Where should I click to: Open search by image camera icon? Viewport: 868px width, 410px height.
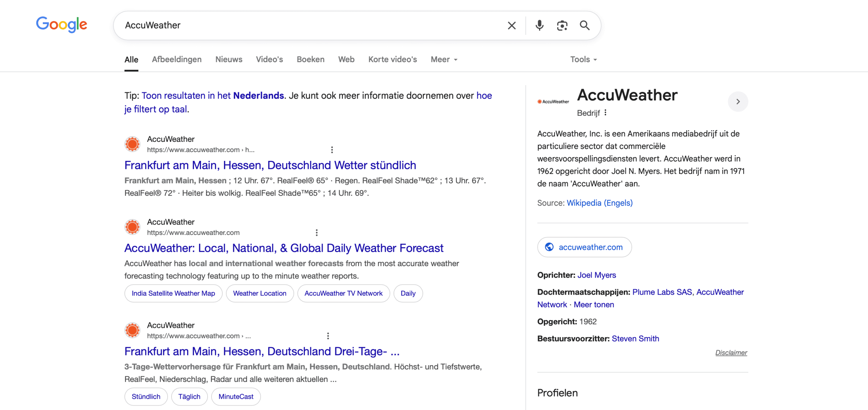pos(562,25)
